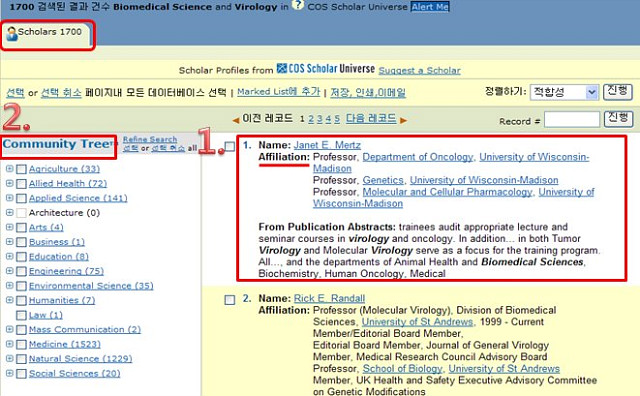Viewport: 640px width, 396px height.
Task: Open the Scholars 1700 tab
Action: click(47, 35)
